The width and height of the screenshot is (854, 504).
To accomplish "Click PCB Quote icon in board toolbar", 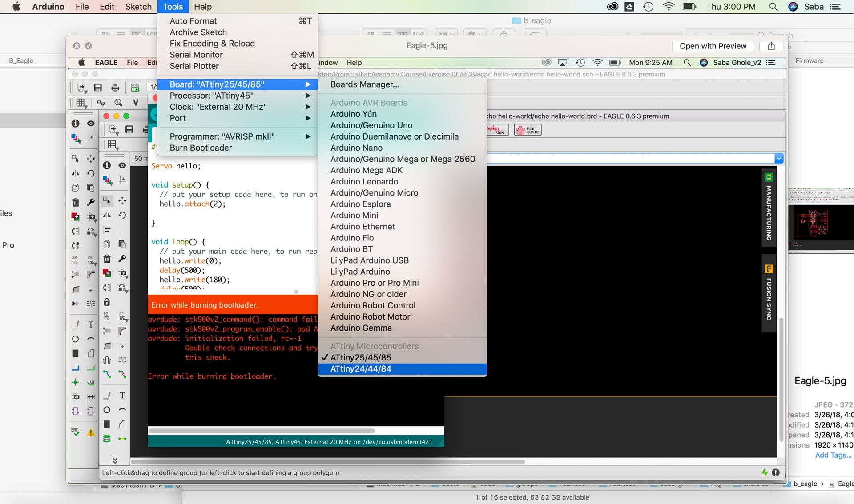I will point(528,130).
